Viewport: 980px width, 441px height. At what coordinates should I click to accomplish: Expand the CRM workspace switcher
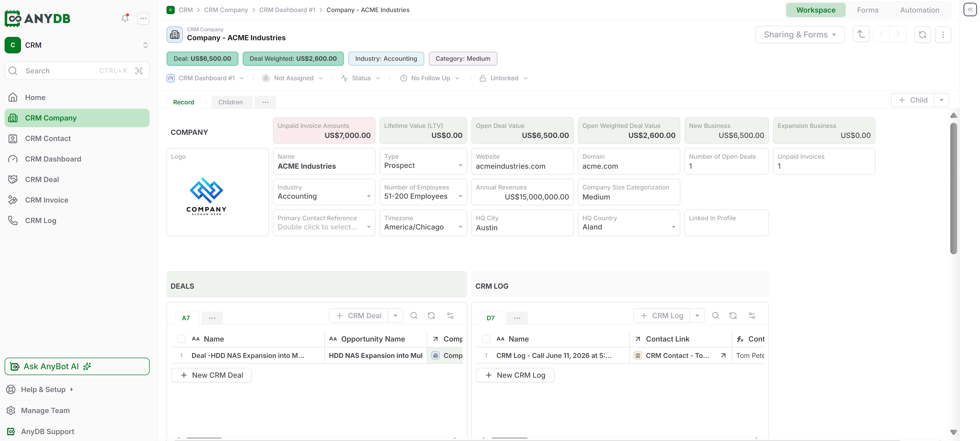(145, 45)
